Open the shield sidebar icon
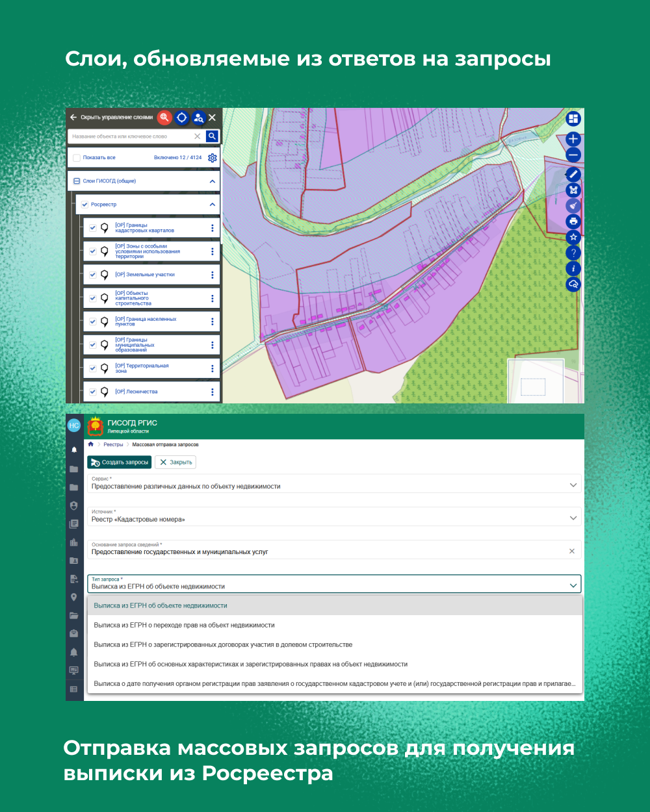Viewport: 650px width, 812px height. 73,505
